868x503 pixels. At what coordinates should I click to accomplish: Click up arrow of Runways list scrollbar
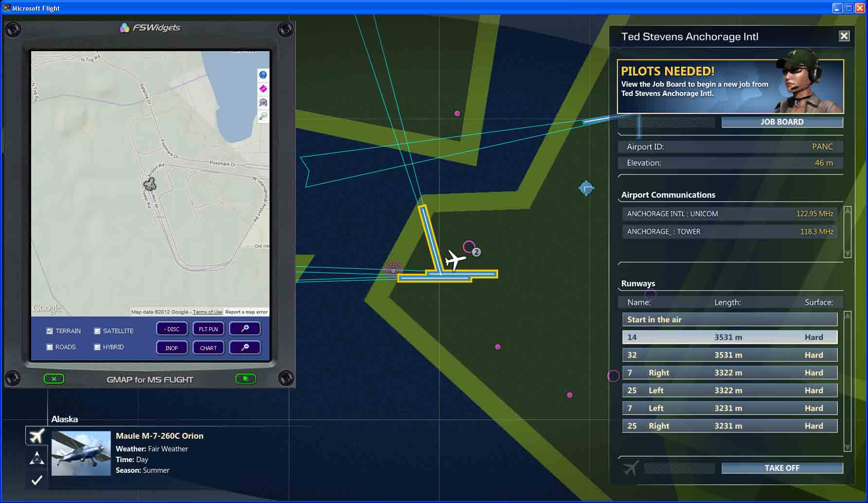pos(847,316)
